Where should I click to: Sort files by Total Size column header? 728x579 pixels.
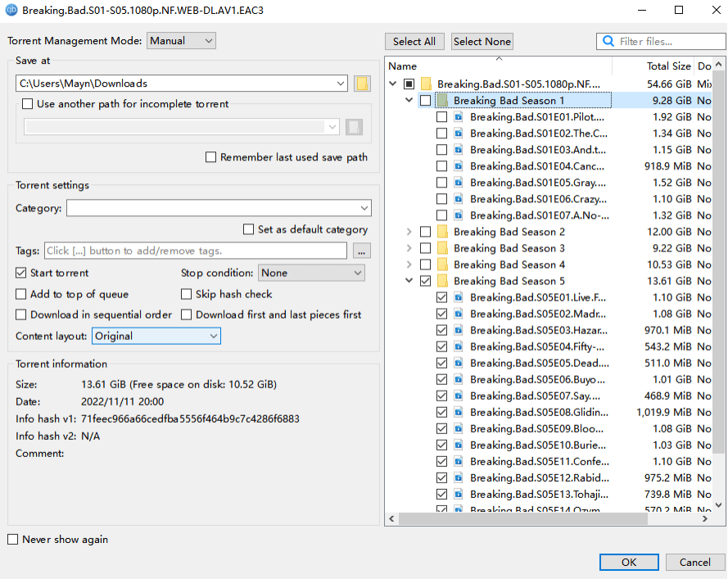click(668, 66)
